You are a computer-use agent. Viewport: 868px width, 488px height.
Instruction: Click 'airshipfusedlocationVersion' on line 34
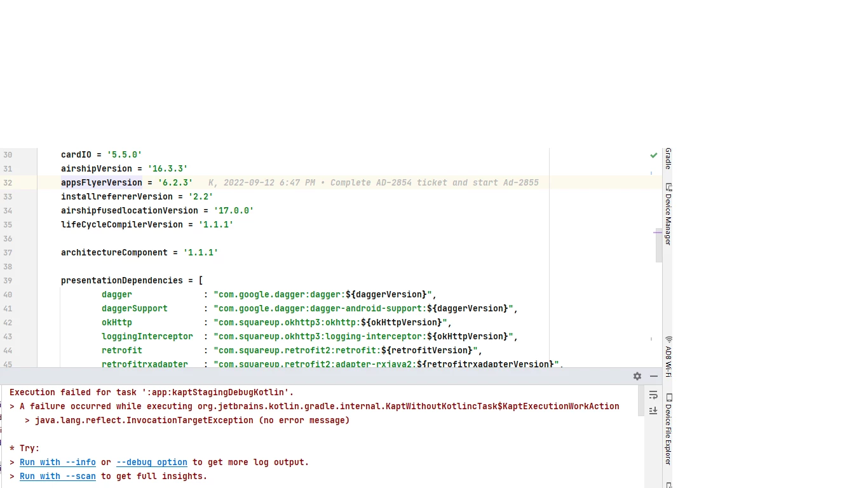[130, 210]
